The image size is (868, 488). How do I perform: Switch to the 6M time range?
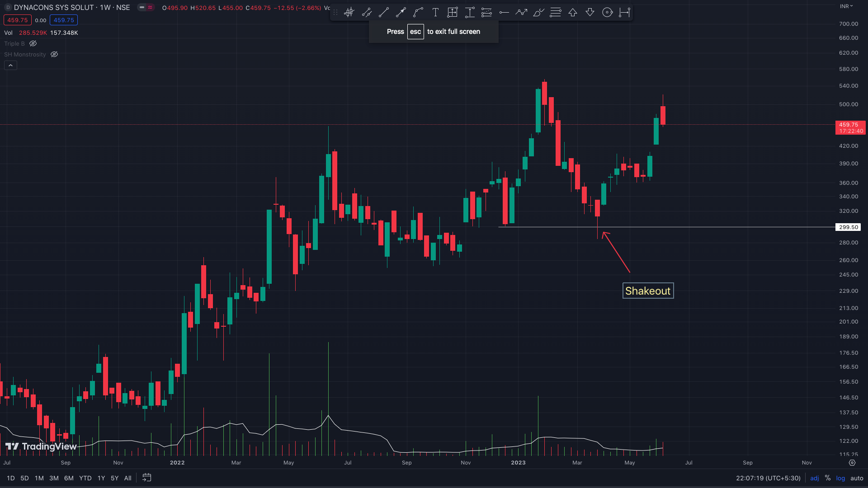coord(69,478)
